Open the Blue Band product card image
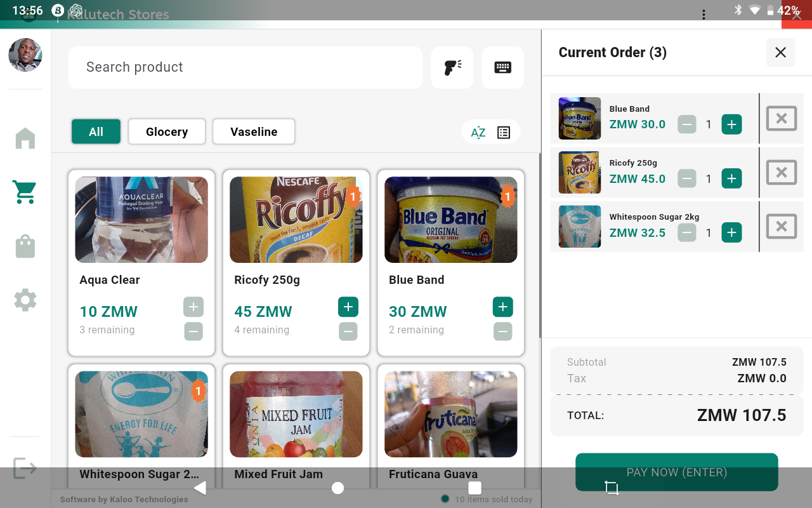This screenshot has height=508, width=812. point(451,220)
